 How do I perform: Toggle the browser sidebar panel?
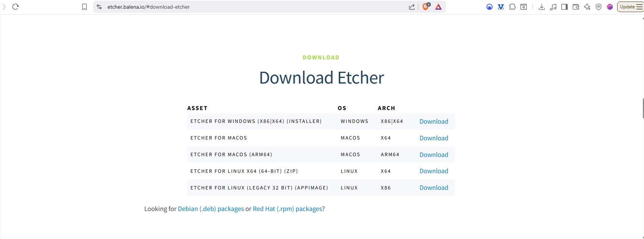pos(564,7)
